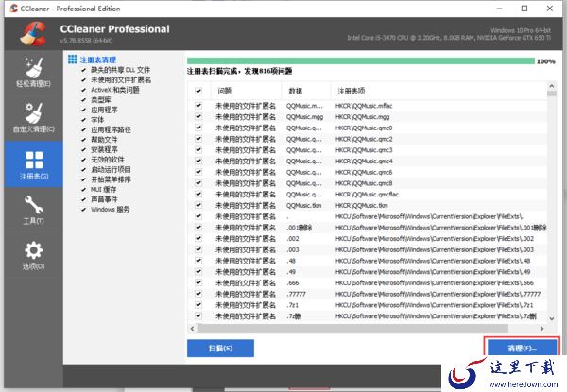Screen dimensions: 567x392
Task: Click the vertical scrollbar thumb of results
Action: (552, 94)
